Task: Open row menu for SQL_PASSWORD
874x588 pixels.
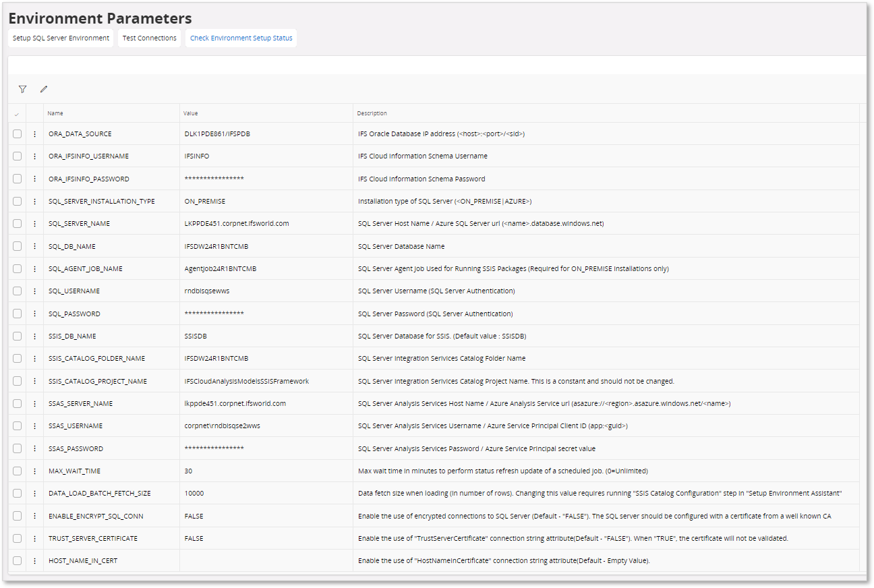Action: [x=34, y=314]
